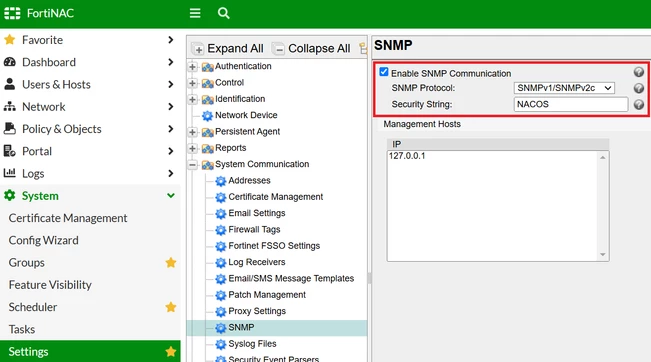Select SNMP in the settings tree

tap(241, 328)
